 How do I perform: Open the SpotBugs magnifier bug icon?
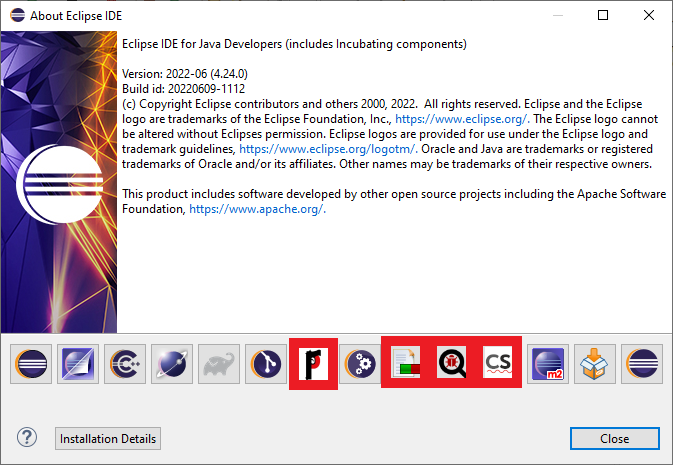(452, 363)
